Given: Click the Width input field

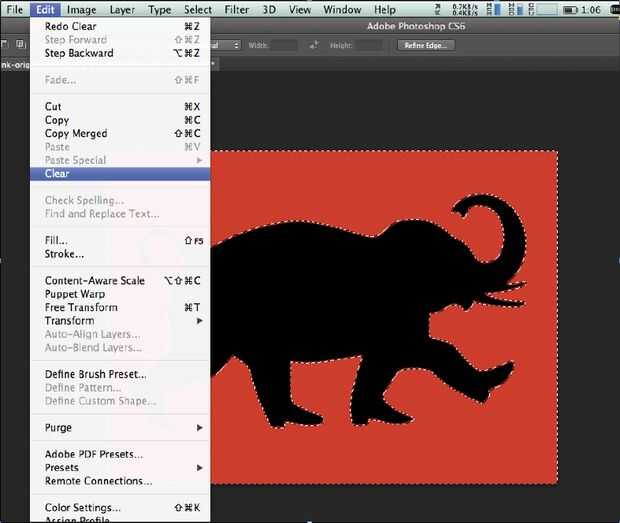Looking at the screenshot, I should coord(284,45).
